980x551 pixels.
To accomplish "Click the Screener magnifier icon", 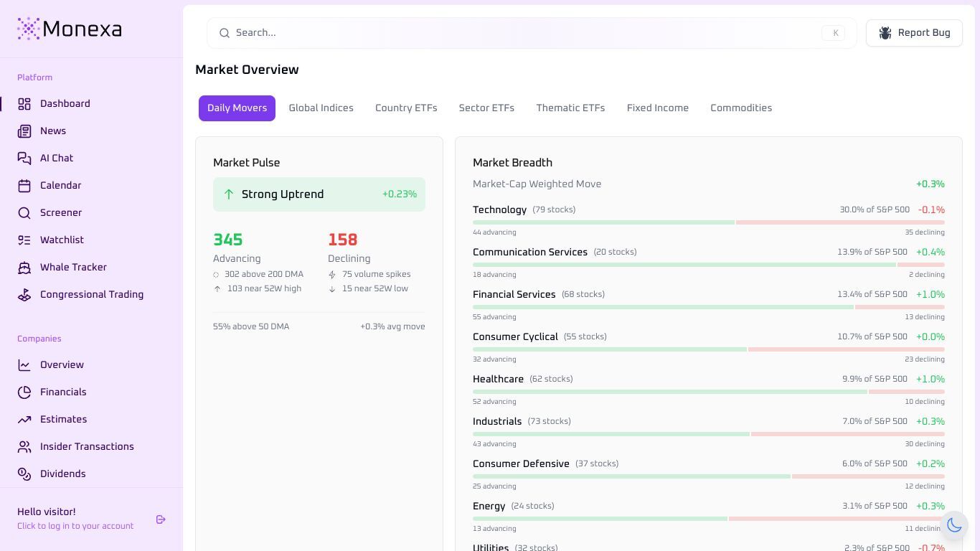I will pos(24,213).
